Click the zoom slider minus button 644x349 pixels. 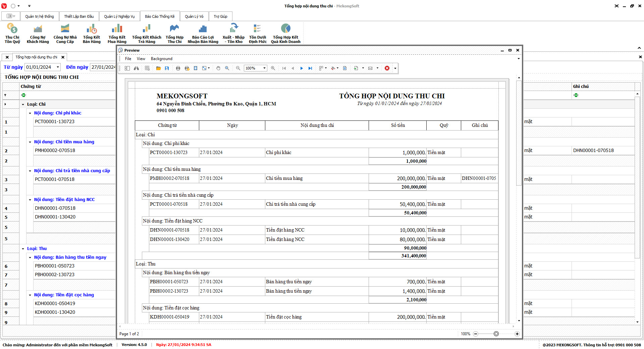[476, 334]
